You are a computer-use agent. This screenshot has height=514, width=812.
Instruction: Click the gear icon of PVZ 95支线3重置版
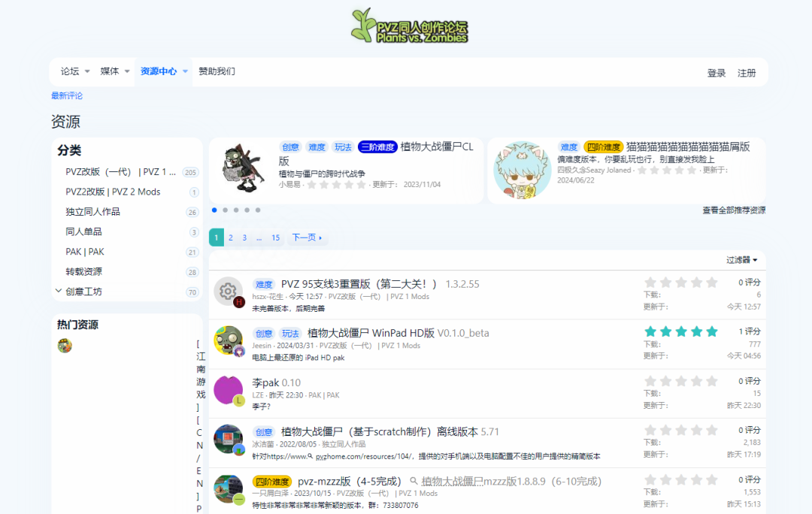coord(228,292)
